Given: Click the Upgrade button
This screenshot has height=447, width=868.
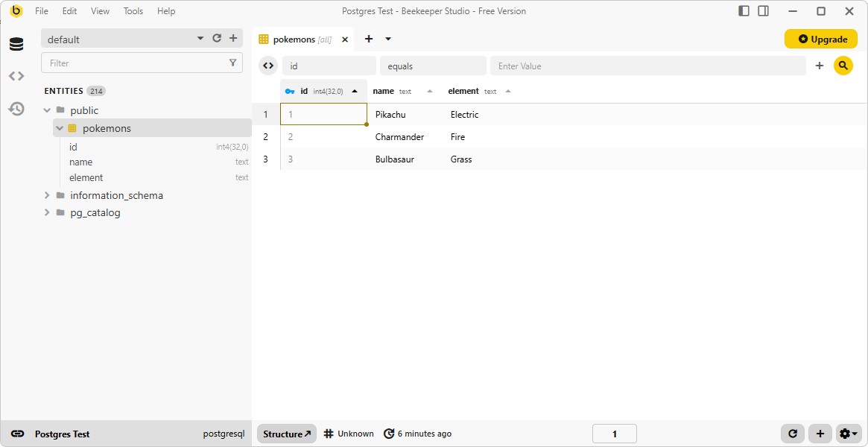Looking at the screenshot, I should (821, 39).
